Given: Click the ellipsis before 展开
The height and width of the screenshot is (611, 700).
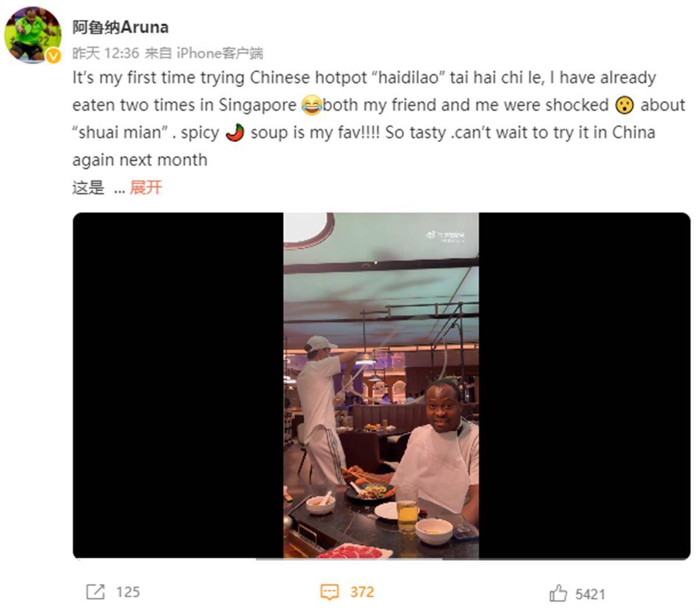Looking at the screenshot, I should [x=119, y=188].
